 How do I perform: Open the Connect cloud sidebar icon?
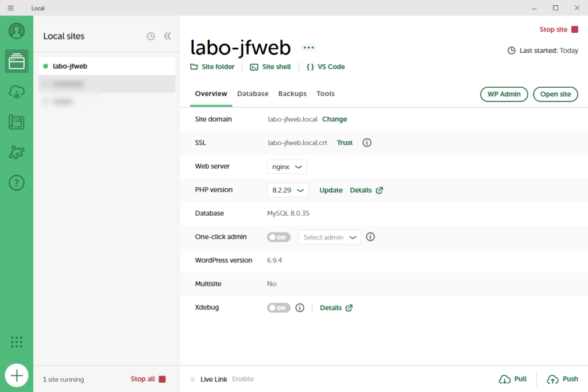17,91
